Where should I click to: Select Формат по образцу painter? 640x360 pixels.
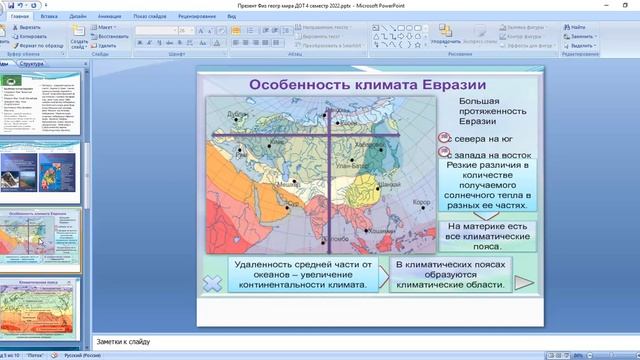pos(38,46)
